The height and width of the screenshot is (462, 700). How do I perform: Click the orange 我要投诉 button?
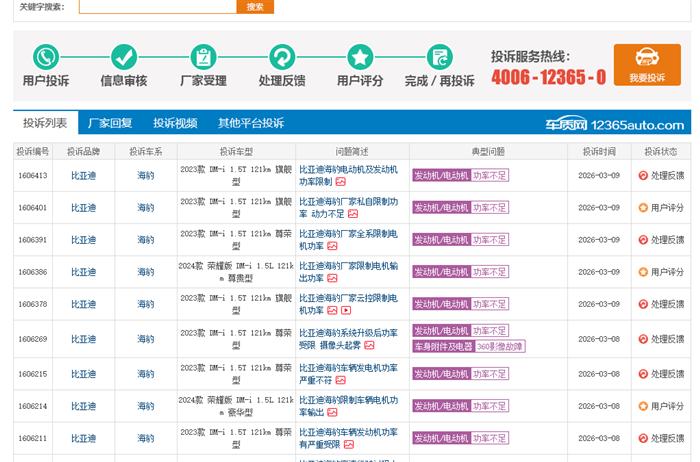tap(647, 66)
